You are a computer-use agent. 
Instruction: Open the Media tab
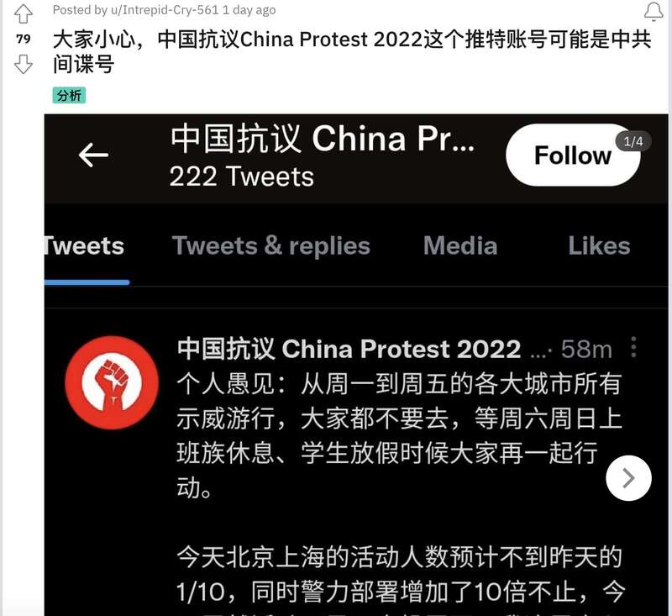coord(460,246)
